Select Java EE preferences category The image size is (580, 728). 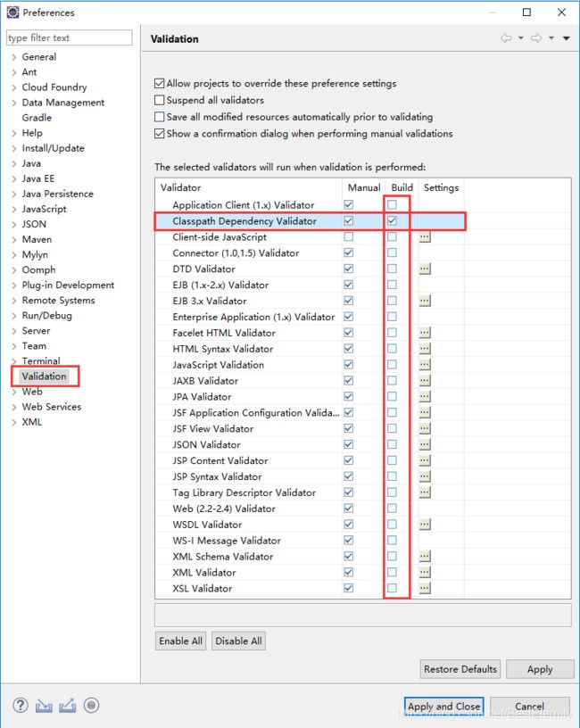38,178
